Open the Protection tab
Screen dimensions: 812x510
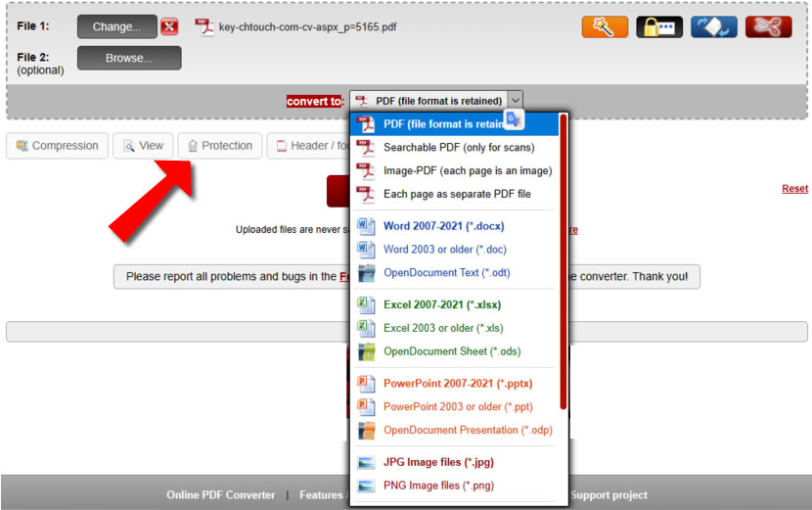[220, 146]
